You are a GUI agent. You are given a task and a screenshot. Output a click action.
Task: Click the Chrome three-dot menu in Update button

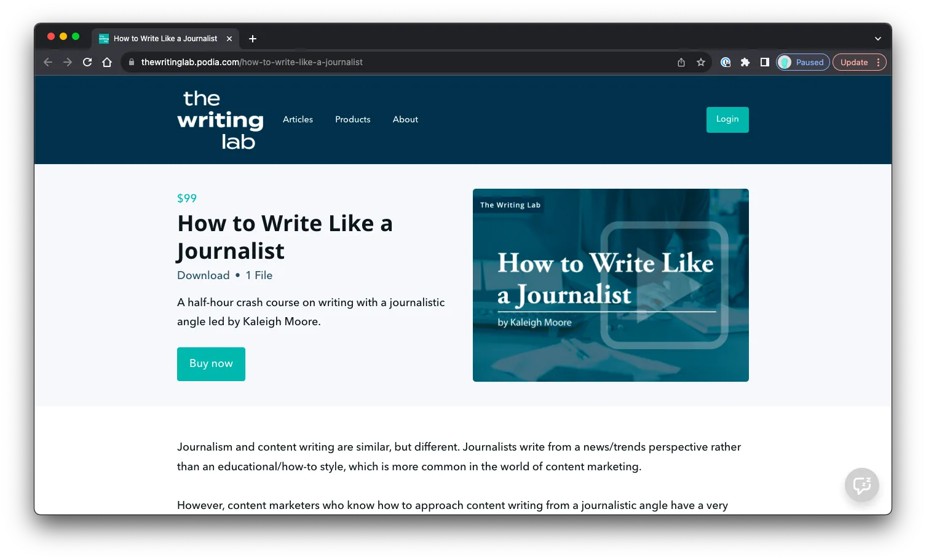(x=878, y=62)
